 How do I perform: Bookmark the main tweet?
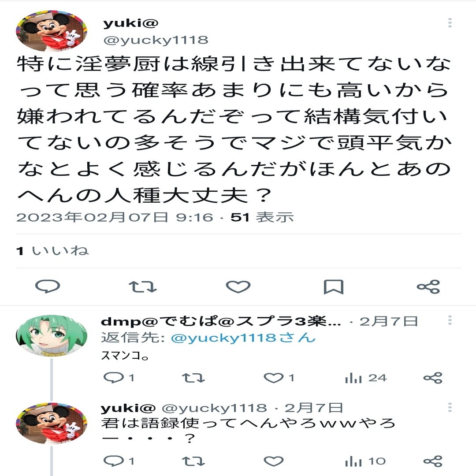(x=333, y=286)
